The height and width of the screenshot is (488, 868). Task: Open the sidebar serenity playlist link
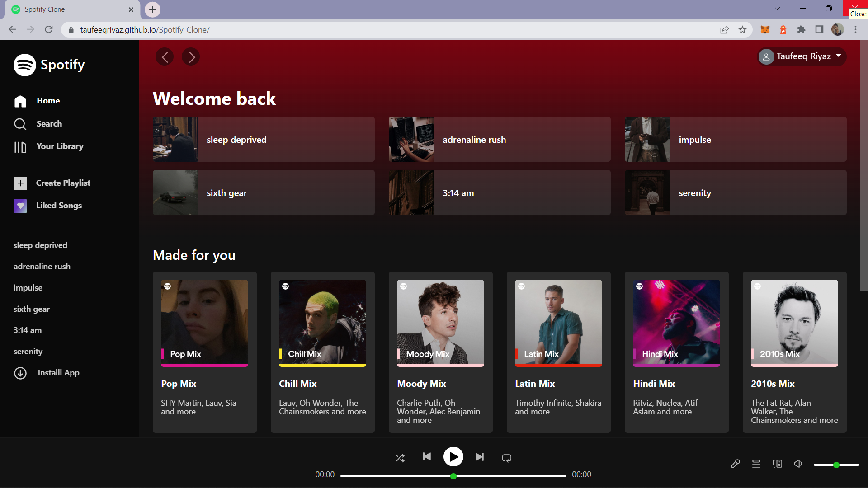tap(28, 352)
